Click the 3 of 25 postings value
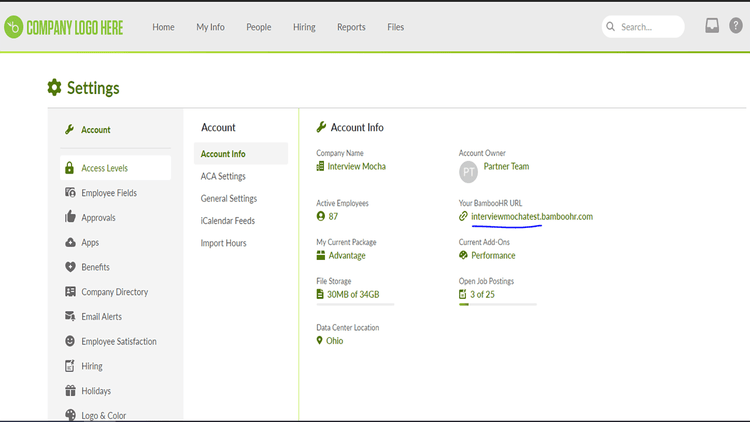The image size is (750, 422). pyautogui.click(x=482, y=294)
